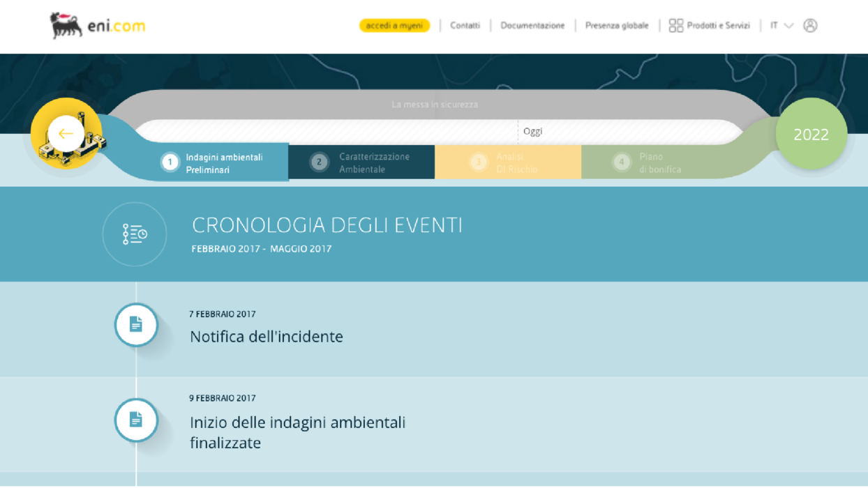Click the yellow back arrow button
This screenshot has height=488, width=868.
[66, 134]
